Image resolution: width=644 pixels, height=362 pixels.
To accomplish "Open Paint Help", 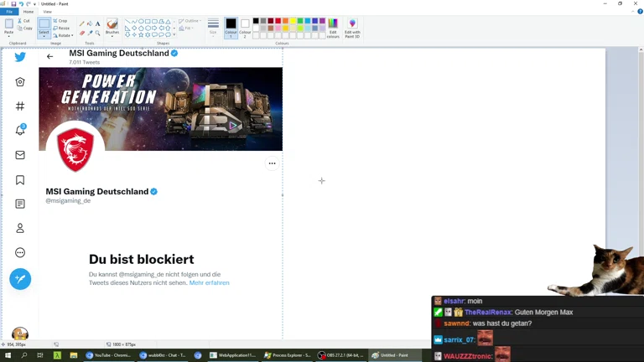I will tap(640, 12).
